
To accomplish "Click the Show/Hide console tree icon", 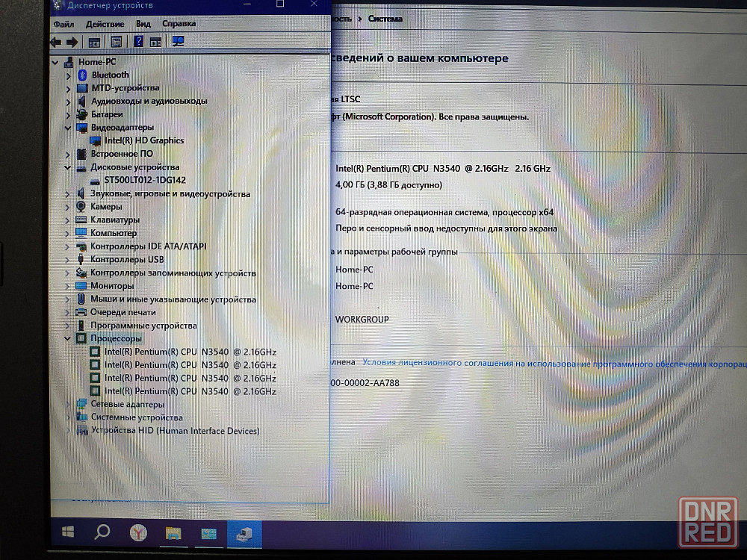I will pyautogui.click(x=94, y=42).
